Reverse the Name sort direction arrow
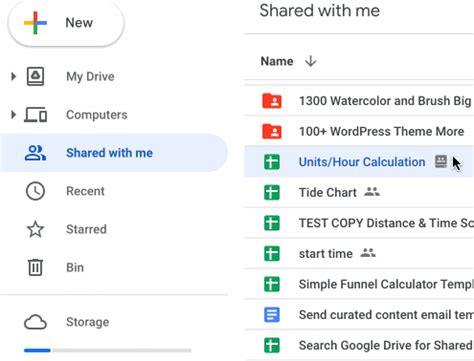 (311, 61)
